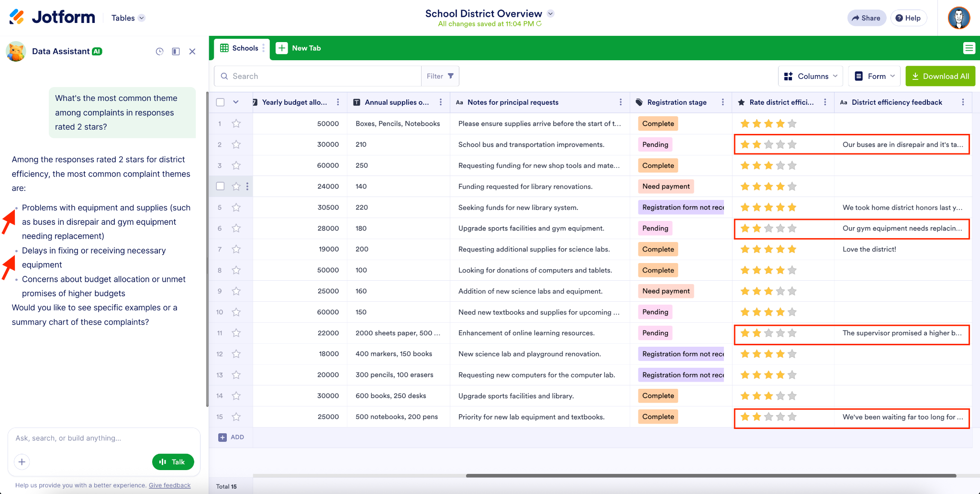Click the ADD row plus icon

(223, 437)
